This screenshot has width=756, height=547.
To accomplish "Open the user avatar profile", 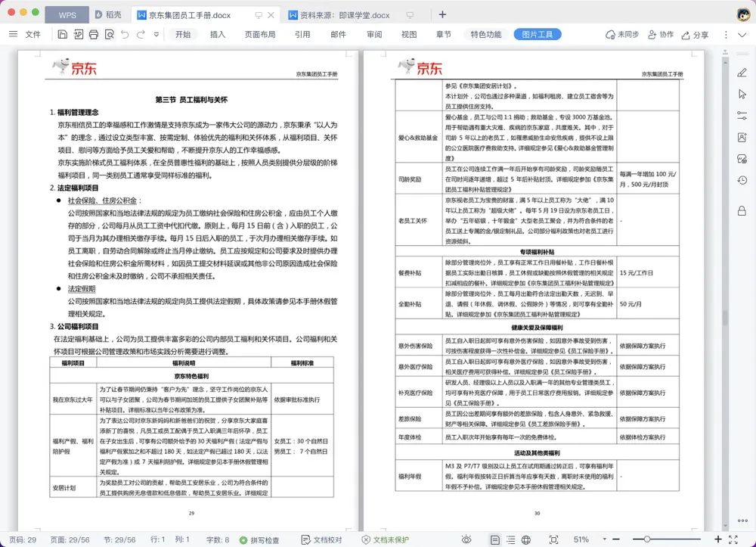I will [743, 14].
